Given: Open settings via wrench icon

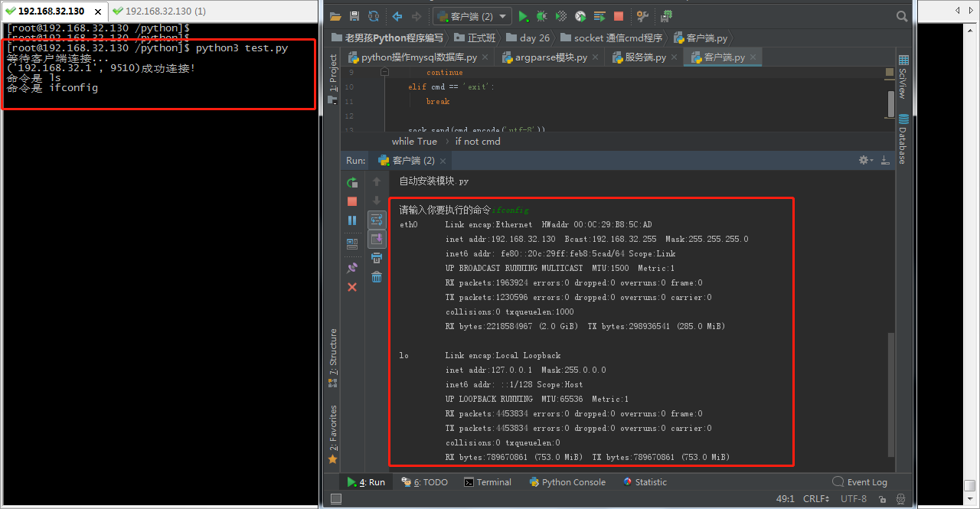Looking at the screenshot, I should (642, 16).
